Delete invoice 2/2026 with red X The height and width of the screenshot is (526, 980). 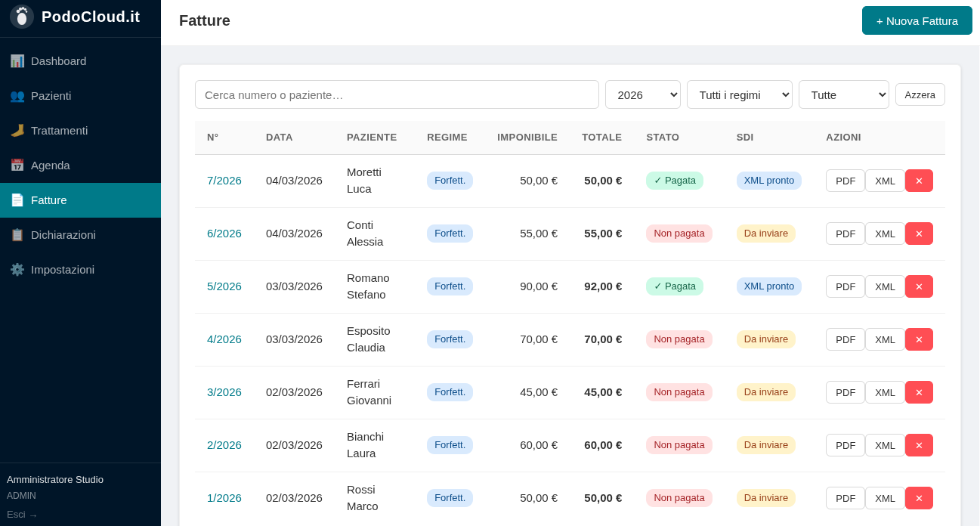tap(919, 445)
